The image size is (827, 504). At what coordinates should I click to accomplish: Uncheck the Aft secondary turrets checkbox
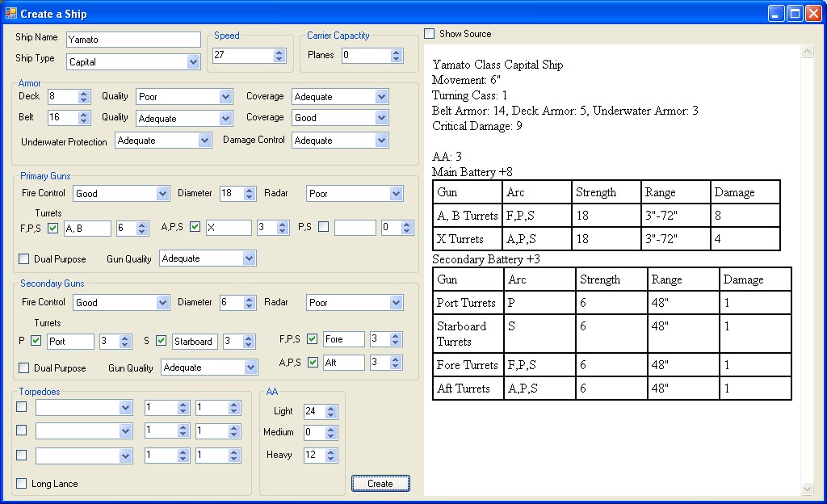(x=313, y=362)
